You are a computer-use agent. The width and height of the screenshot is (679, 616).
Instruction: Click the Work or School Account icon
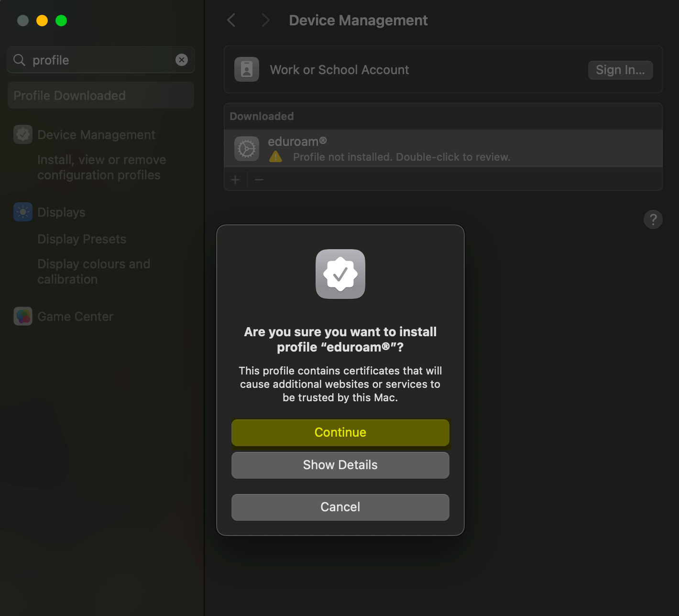tap(247, 70)
